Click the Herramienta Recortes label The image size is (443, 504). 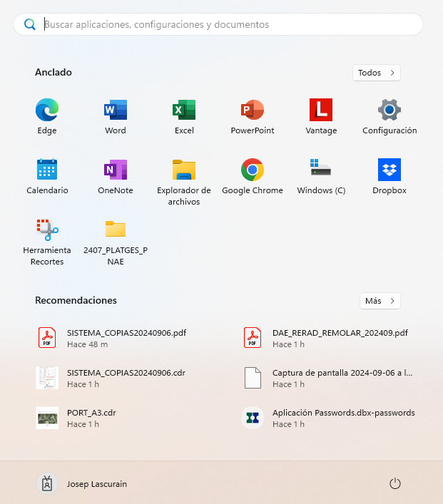pos(47,256)
